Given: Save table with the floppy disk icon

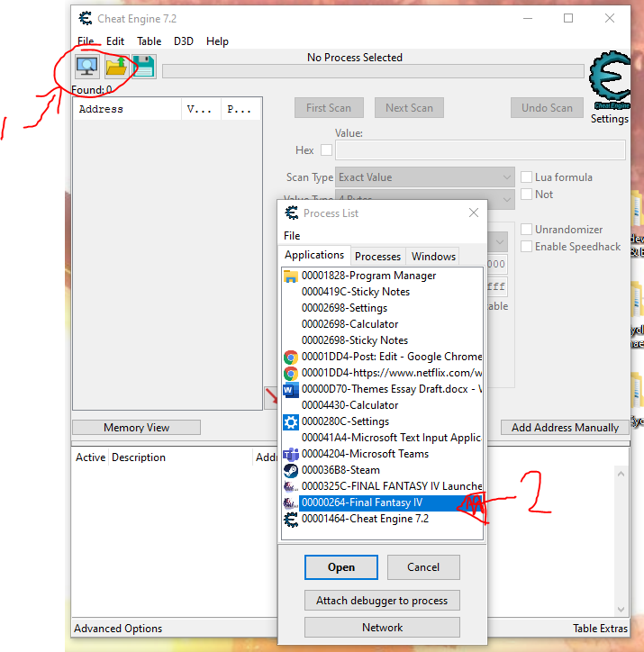Looking at the screenshot, I should point(144,66).
